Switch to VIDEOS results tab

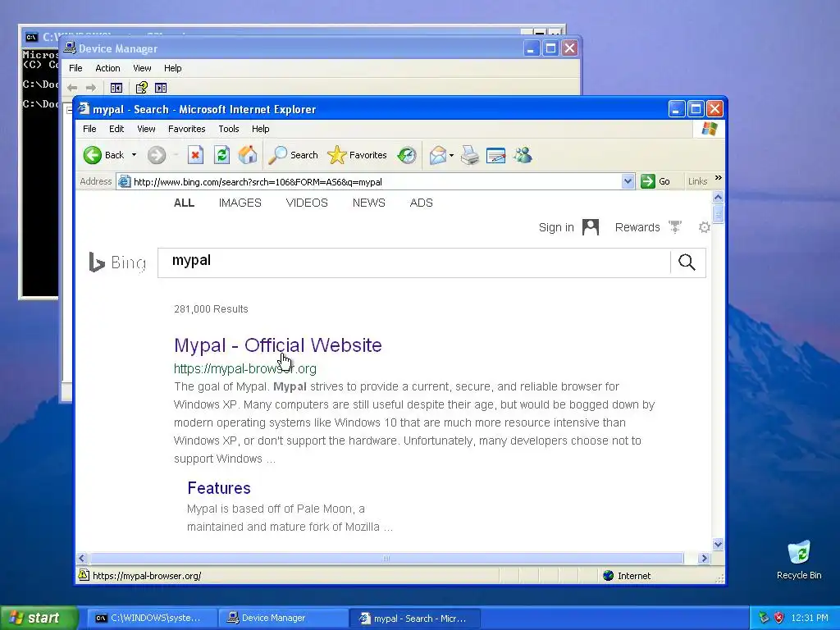point(307,203)
